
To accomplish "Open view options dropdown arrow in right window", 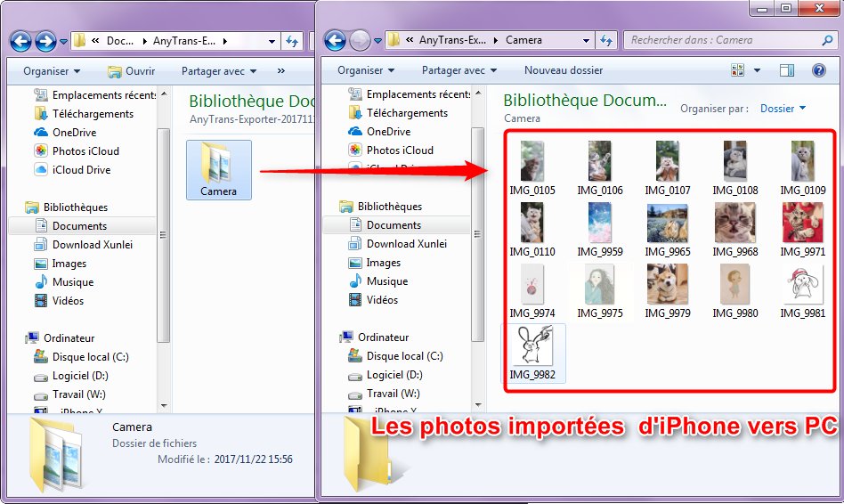I will click(x=758, y=70).
